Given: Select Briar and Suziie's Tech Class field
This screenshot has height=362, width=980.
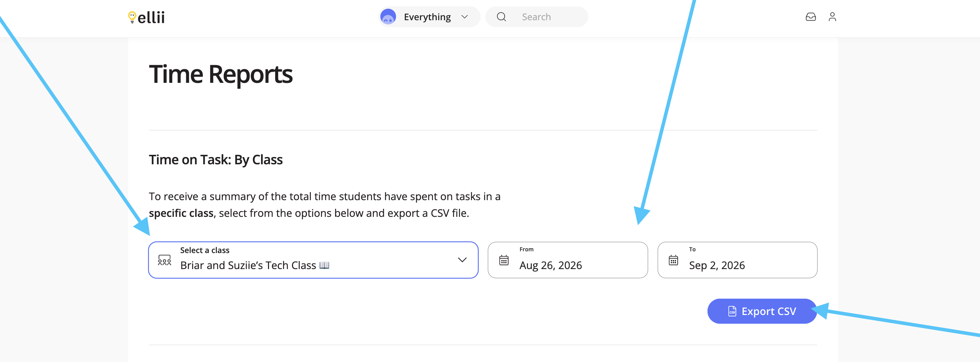Looking at the screenshot, I should click(x=313, y=260).
